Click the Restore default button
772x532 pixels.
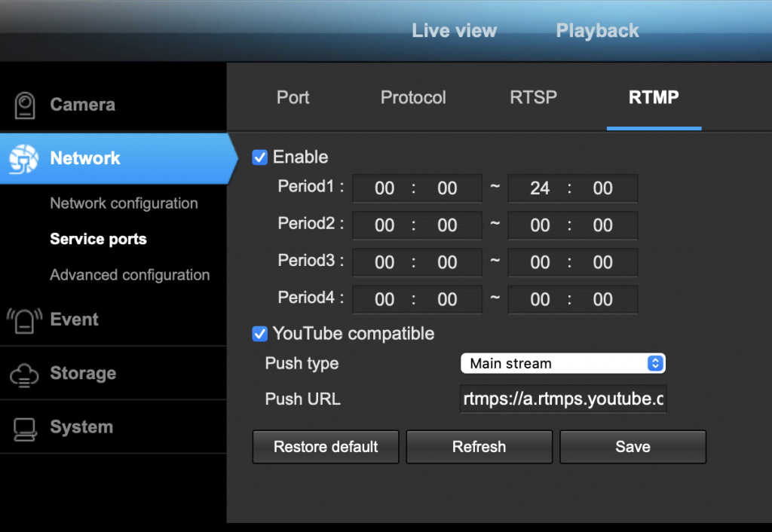pyautogui.click(x=326, y=447)
